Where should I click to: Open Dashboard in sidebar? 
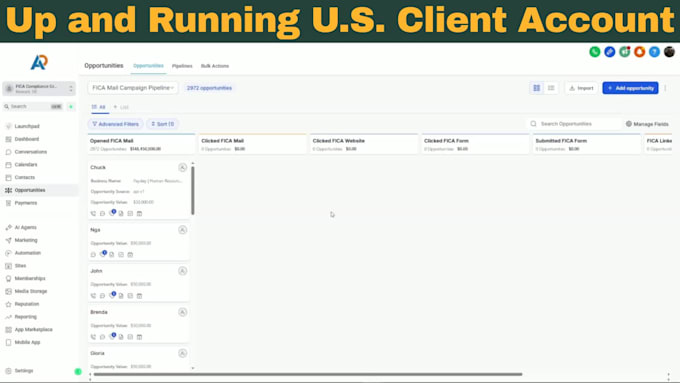(26, 139)
